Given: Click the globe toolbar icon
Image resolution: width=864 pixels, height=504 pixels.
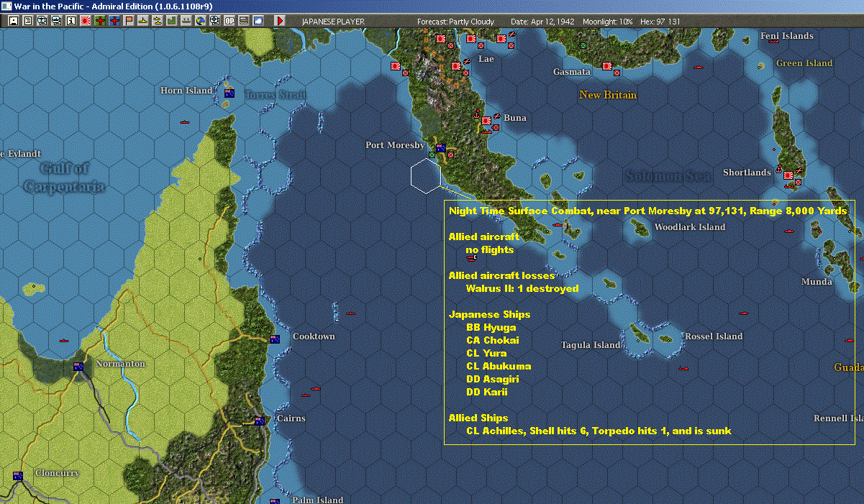Looking at the screenshot, I should (200, 21).
